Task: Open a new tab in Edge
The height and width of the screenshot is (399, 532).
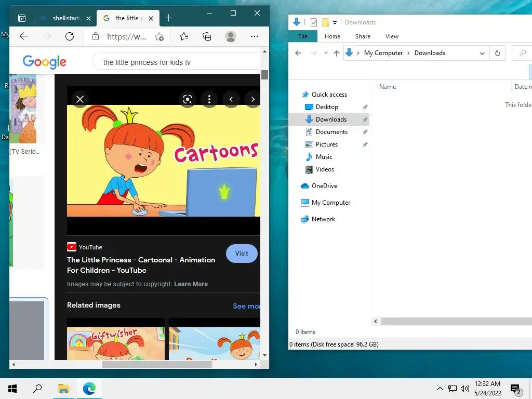Action: (168, 18)
